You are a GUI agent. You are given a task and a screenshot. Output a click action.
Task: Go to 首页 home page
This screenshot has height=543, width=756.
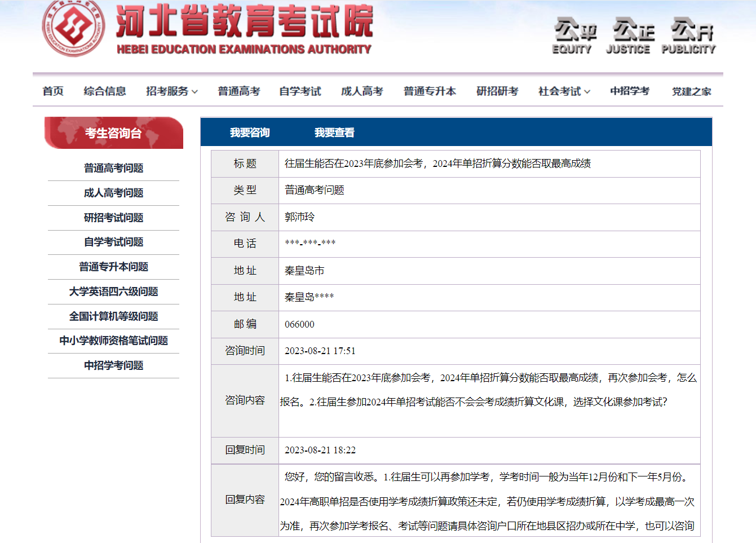53,91
